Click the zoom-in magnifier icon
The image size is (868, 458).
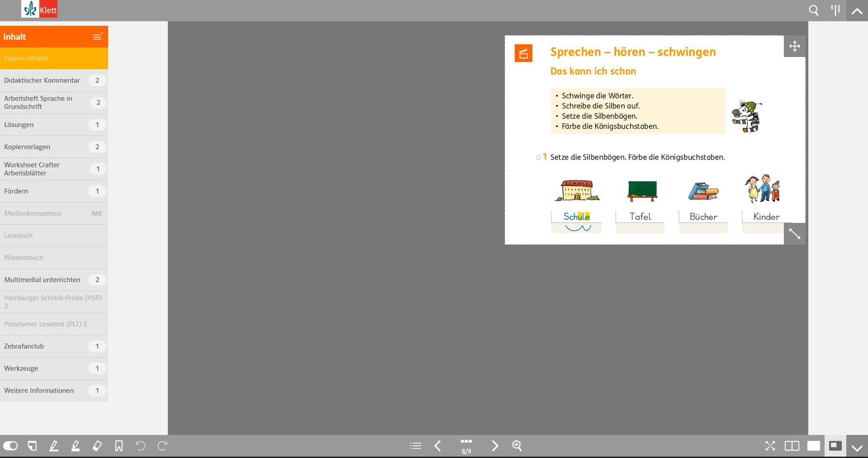coord(517,446)
